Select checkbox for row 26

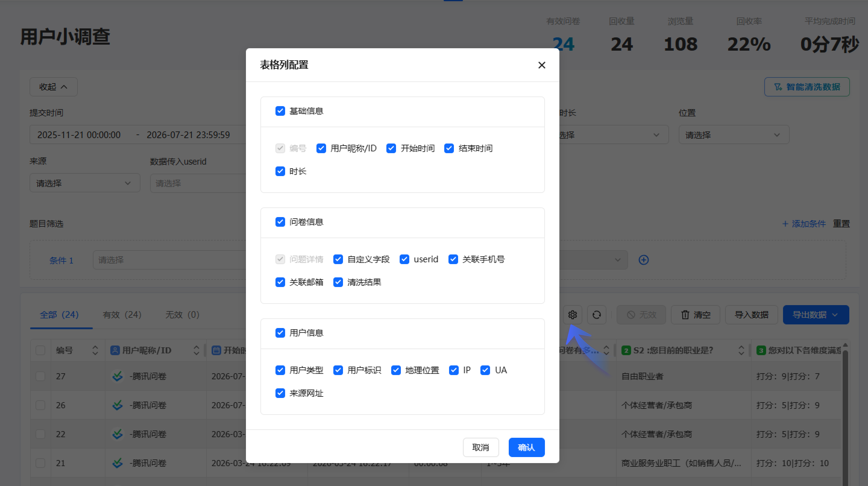40,405
